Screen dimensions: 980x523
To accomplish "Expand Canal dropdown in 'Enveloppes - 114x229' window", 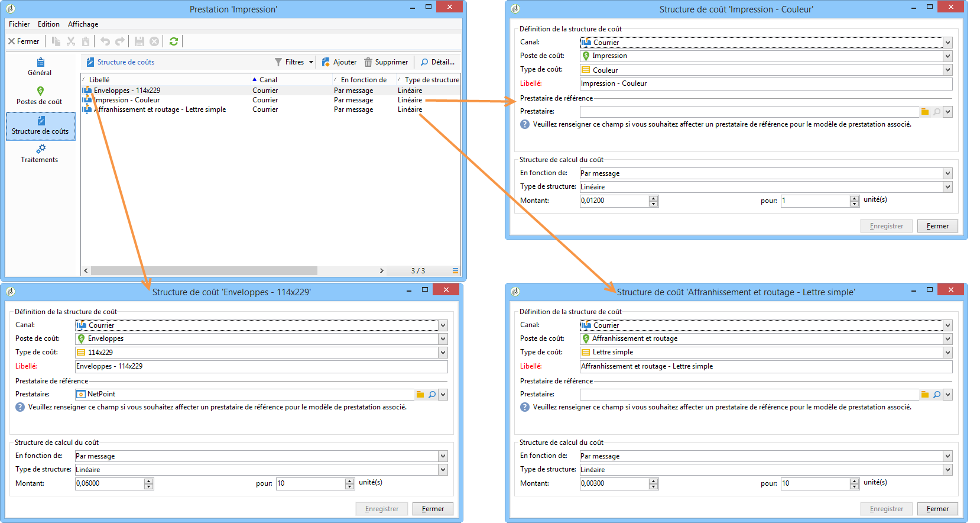I will click(443, 325).
